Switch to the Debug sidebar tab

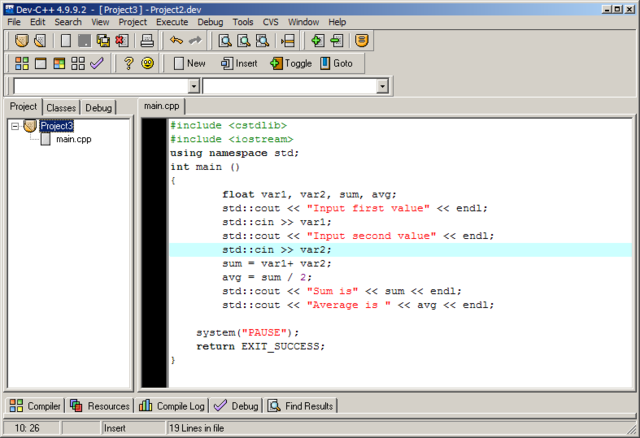[98, 108]
